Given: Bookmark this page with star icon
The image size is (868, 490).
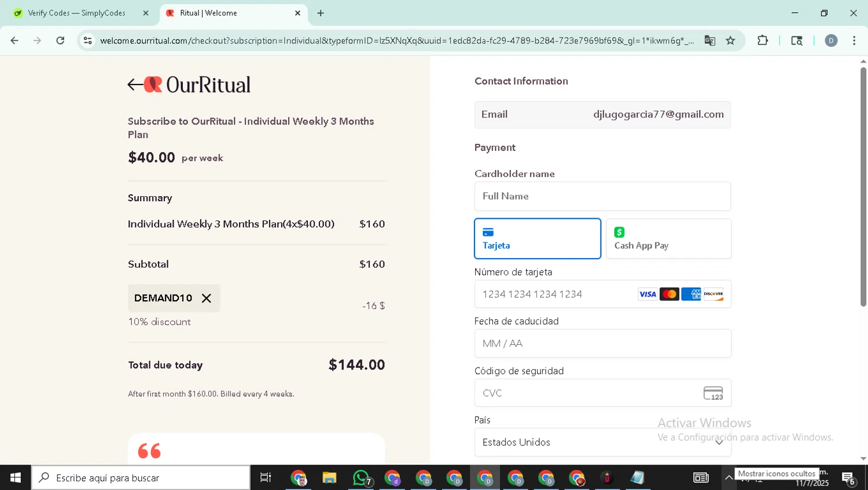Looking at the screenshot, I should pyautogui.click(x=730, y=40).
